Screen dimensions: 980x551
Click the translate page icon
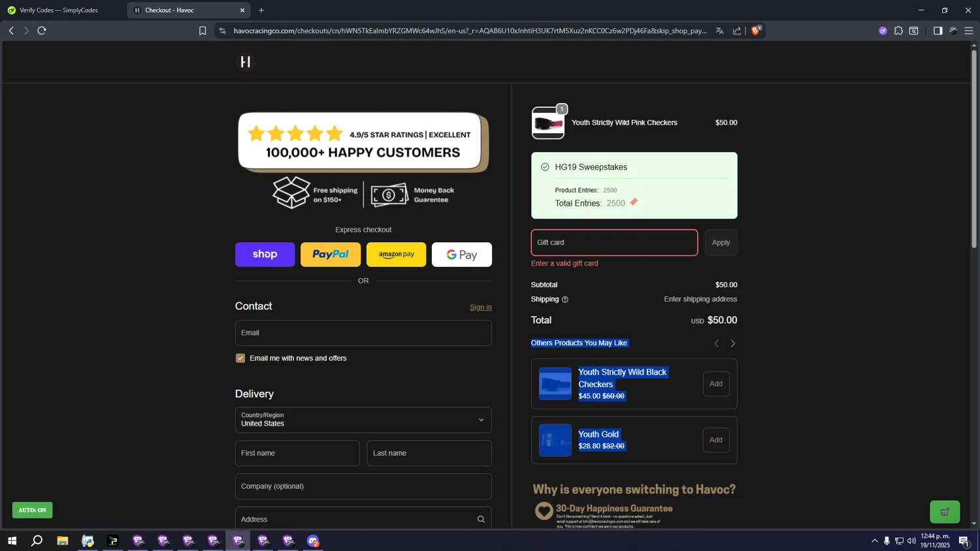pos(719,31)
